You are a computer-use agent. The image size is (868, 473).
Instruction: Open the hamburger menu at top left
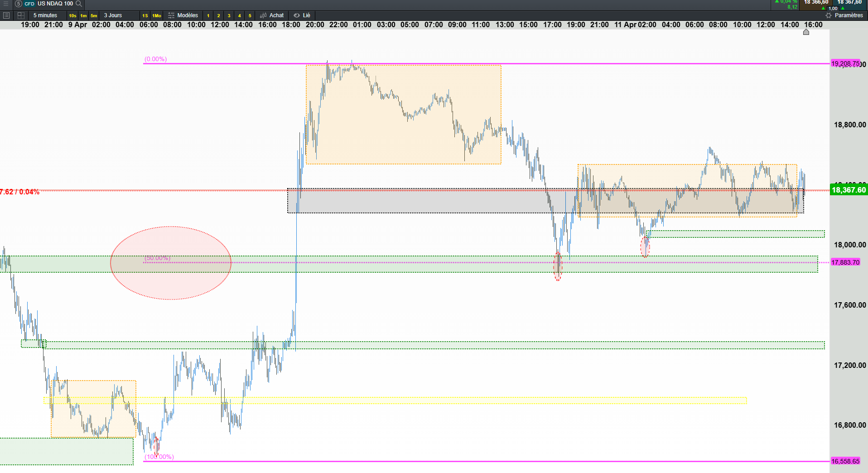coord(6,4)
